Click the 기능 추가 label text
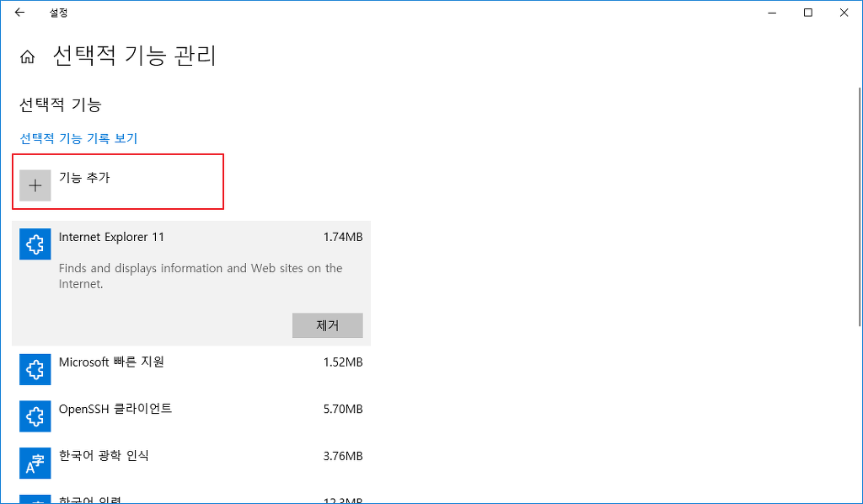 84,178
